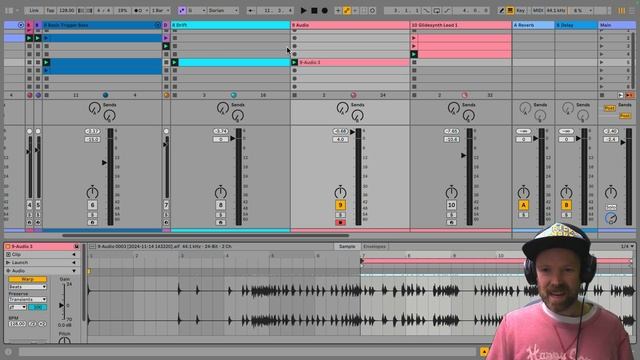Disarm recording on track 9 Audio
Image resolution: width=640 pixels, height=360 pixels.
[x=340, y=223]
